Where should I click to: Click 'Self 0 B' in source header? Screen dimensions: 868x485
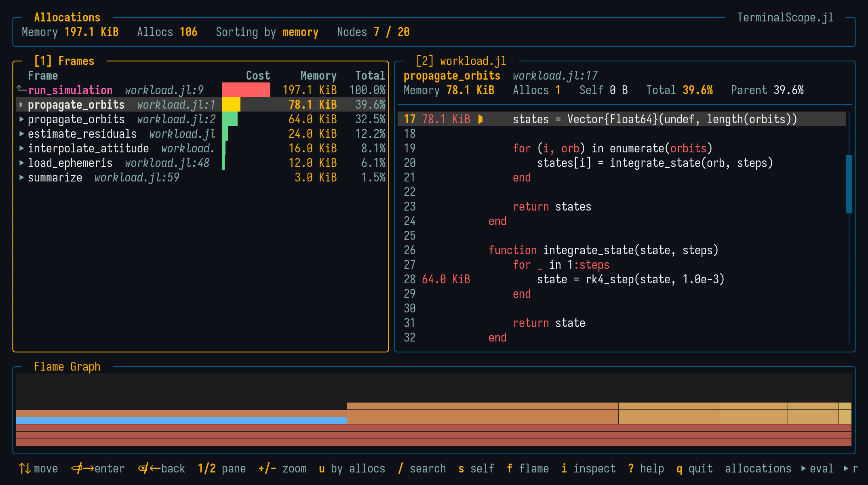click(604, 90)
